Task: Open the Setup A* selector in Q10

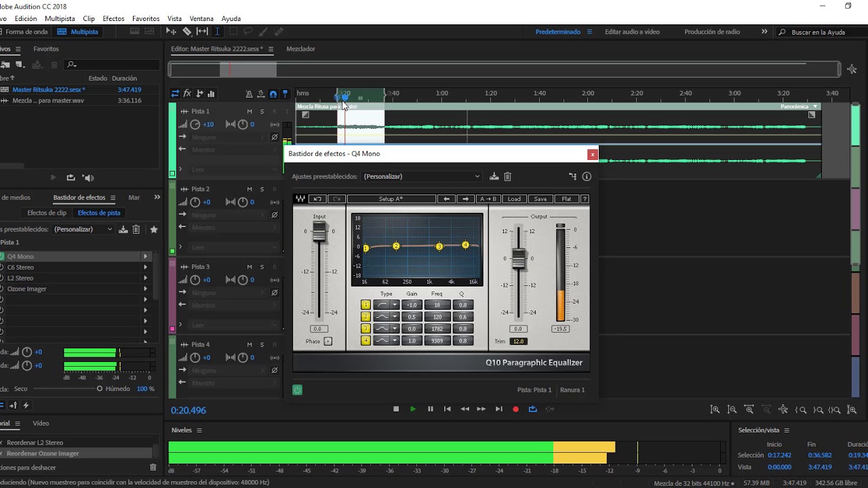Action: pyautogui.click(x=391, y=199)
